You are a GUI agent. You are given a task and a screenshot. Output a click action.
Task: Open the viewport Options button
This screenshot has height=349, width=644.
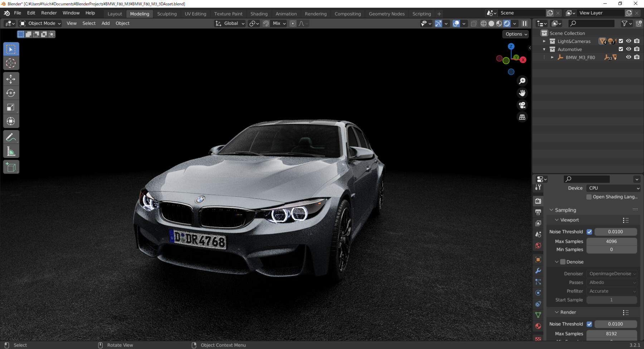pos(515,34)
